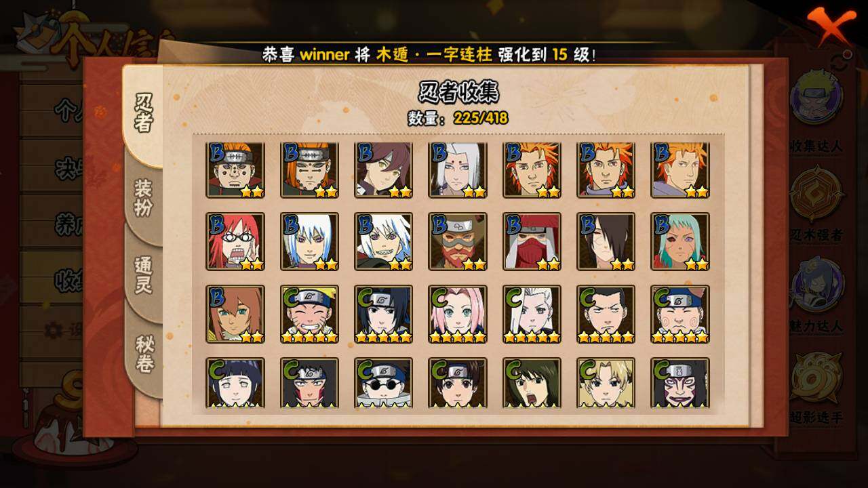Switch to the 装扮 tab
Screen dimensions: 868x488
click(x=144, y=198)
